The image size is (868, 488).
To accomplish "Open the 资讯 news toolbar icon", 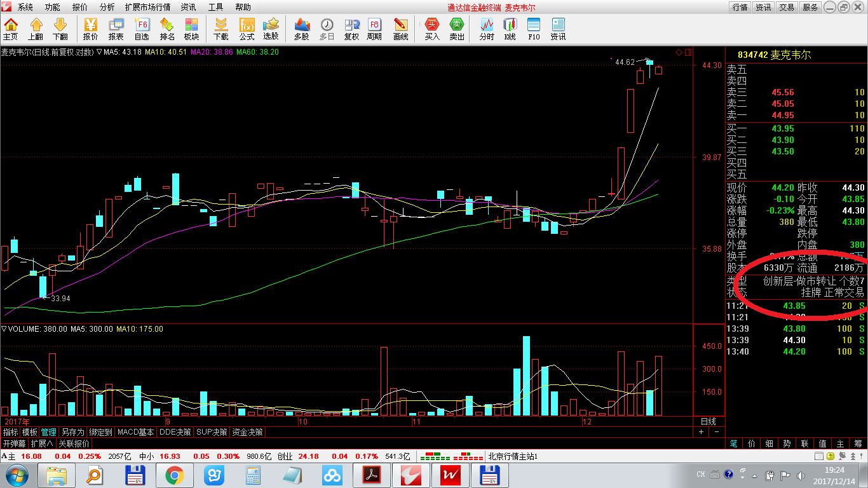I will coord(558,29).
